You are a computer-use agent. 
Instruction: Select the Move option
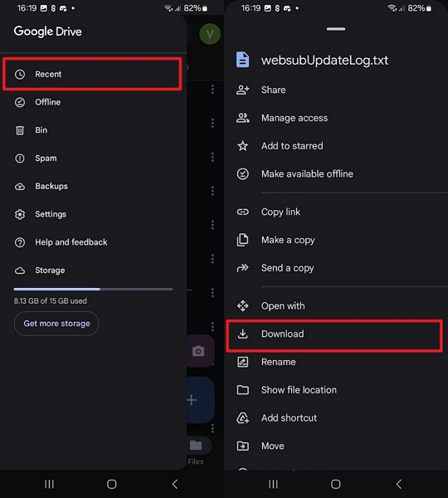click(336, 446)
